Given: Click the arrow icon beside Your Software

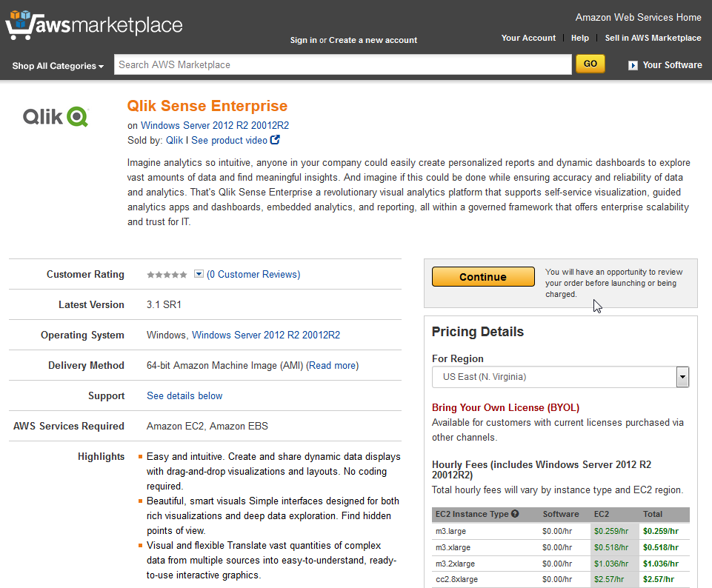Looking at the screenshot, I should 633,65.
